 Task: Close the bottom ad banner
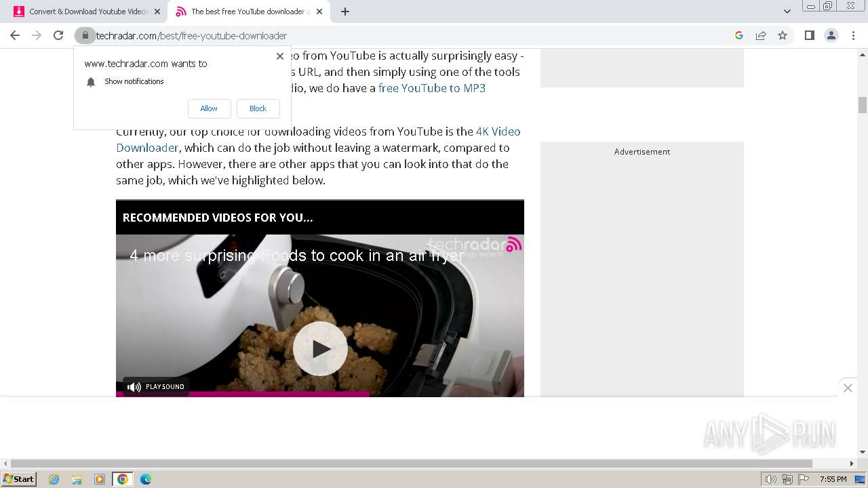[848, 388]
